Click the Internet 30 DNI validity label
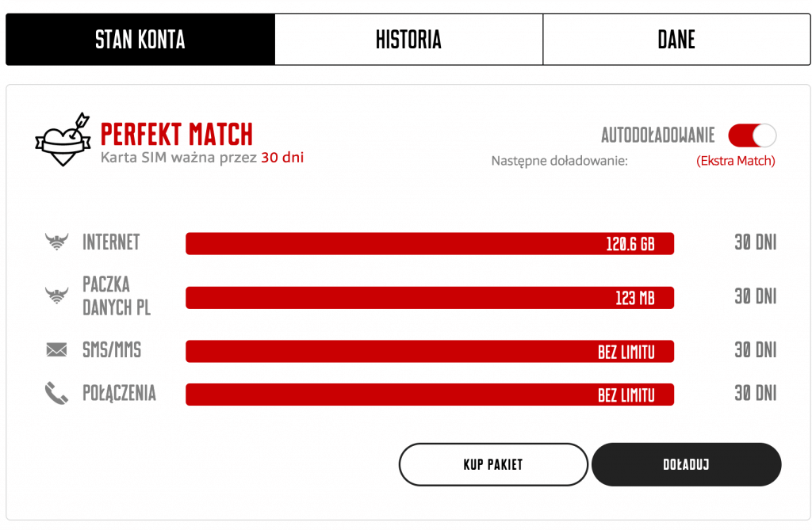 755,242
